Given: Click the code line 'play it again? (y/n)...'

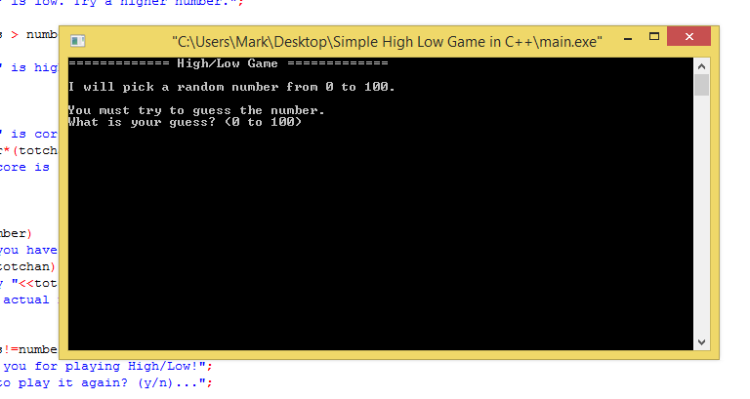Looking at the screenshot, I should point(106,383).
